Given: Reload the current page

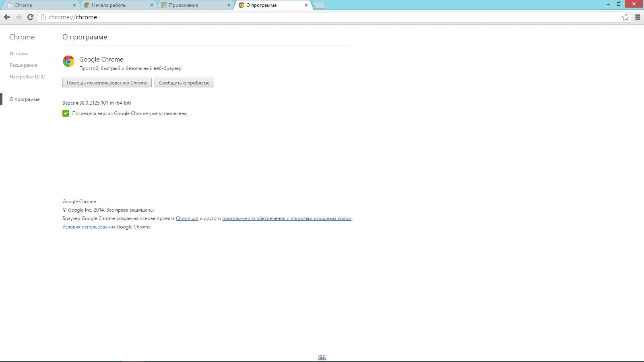Looking at the screenshot, I should (30, 17).
